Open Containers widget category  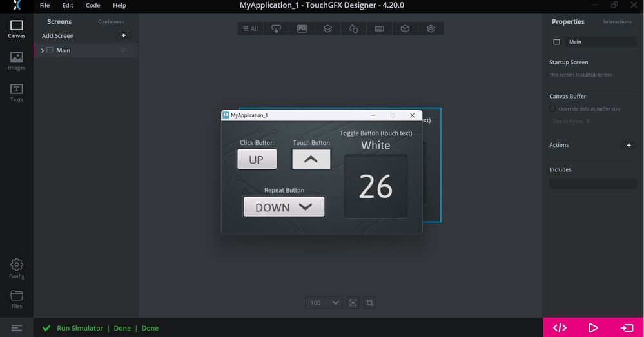click(x=327, y=29)
